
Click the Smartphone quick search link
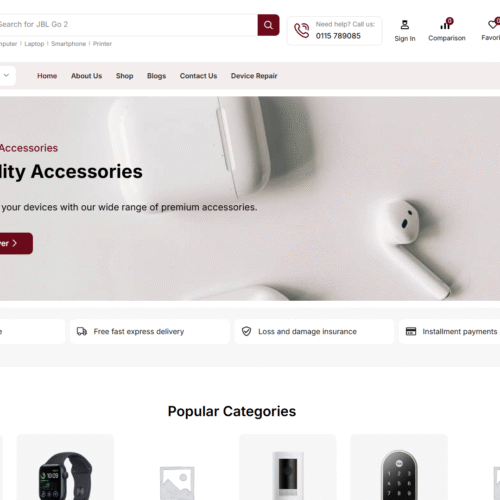(x=69, y=44)
